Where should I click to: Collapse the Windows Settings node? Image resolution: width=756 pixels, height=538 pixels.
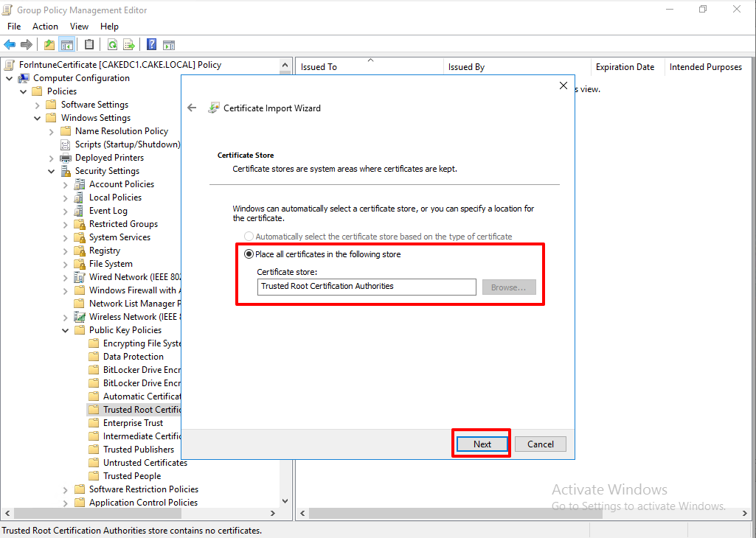pyautogui.click(x=37, y=118)
